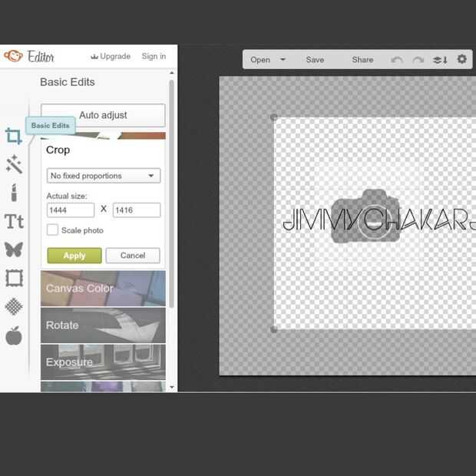Click the Save toolbar item

315,60
